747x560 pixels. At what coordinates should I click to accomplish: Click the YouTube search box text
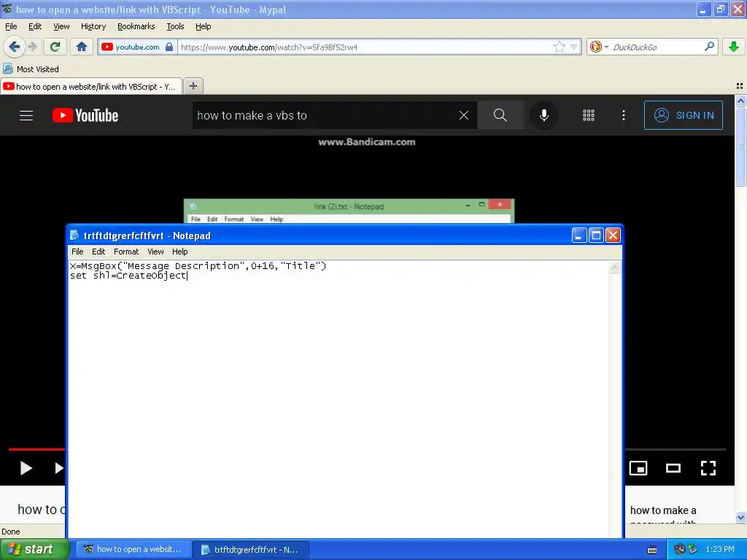[252, 115]
